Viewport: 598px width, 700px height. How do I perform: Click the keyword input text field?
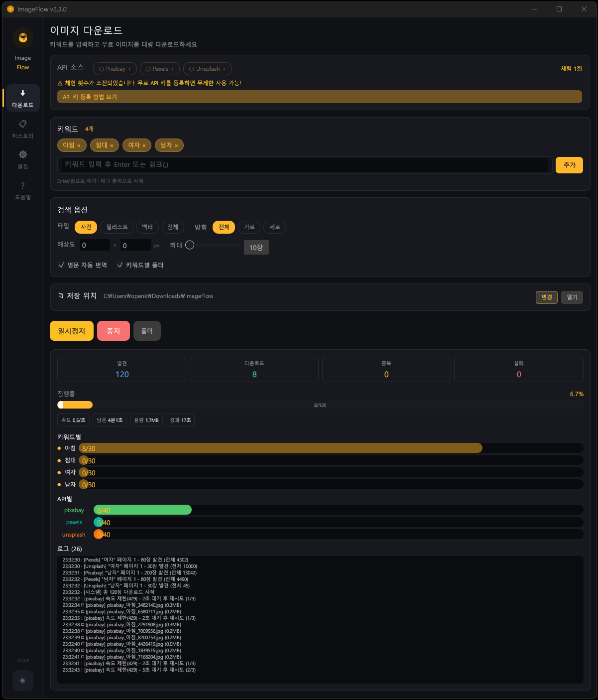pyautogui.click(x=305, y=165)
